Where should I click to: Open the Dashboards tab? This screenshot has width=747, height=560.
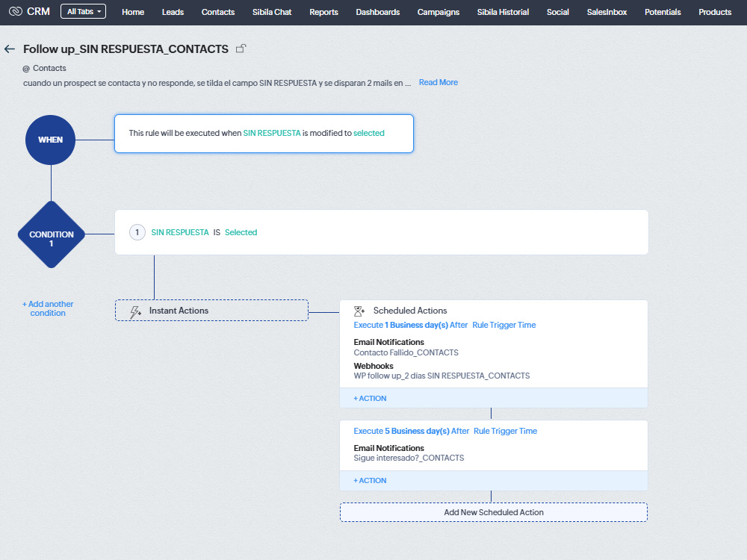377,12
